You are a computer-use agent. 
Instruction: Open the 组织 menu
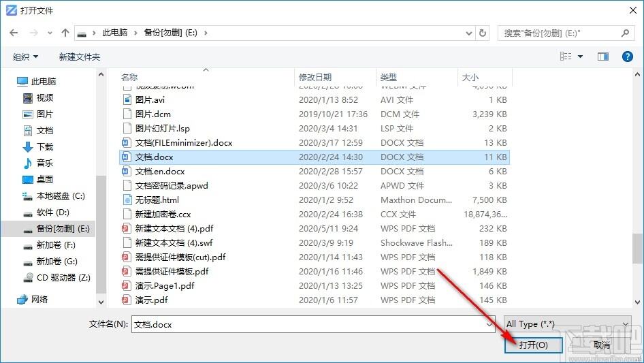pos(25,57)
